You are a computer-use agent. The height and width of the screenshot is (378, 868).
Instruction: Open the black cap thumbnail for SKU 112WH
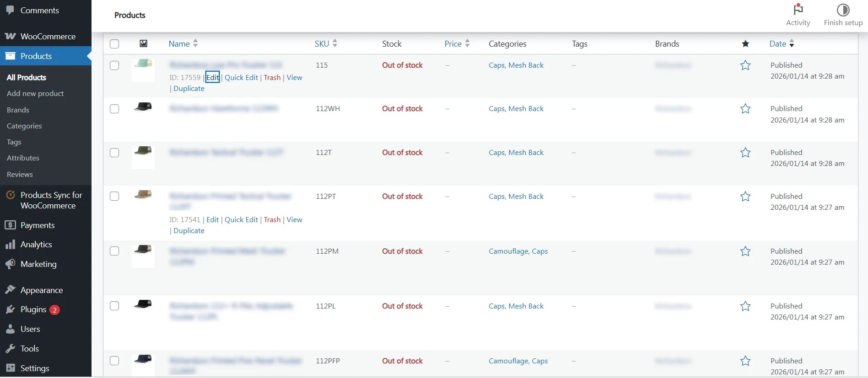pyautogui.click(x=143, y=114)
